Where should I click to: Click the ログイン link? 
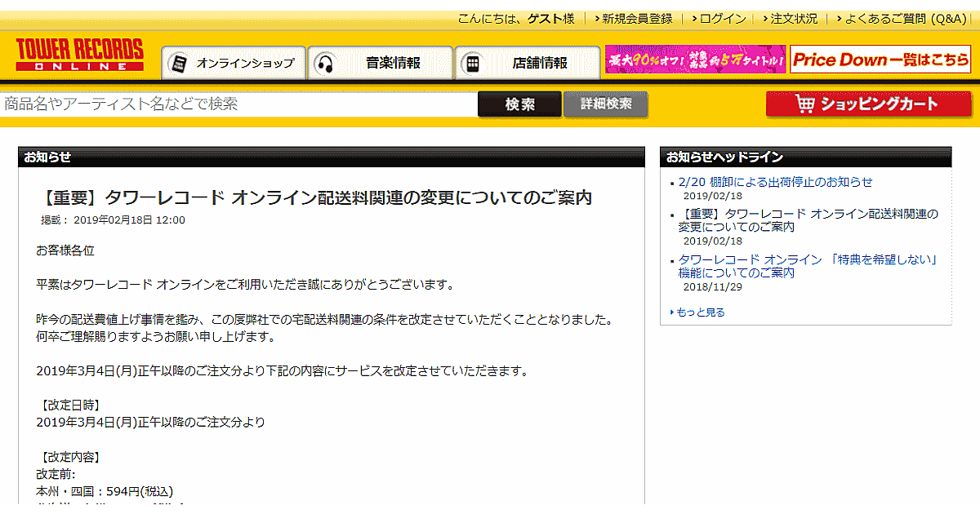click(722, 19)
